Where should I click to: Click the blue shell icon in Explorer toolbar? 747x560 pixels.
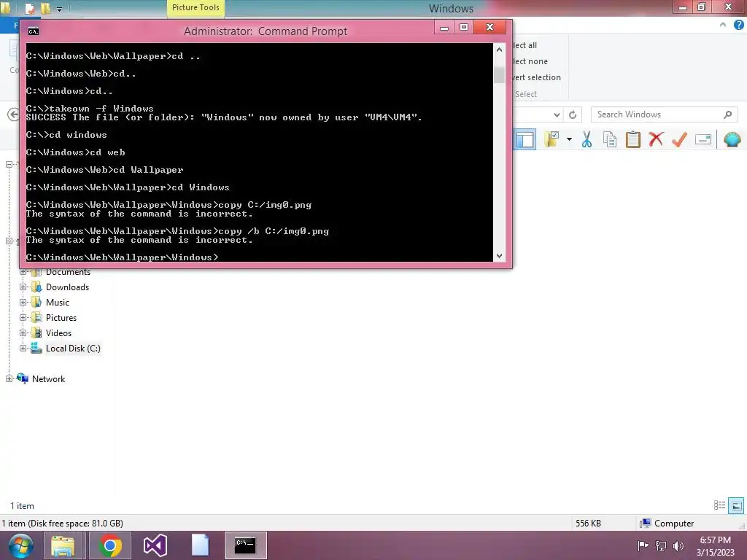pyautogui.click(x=732, y=139)
